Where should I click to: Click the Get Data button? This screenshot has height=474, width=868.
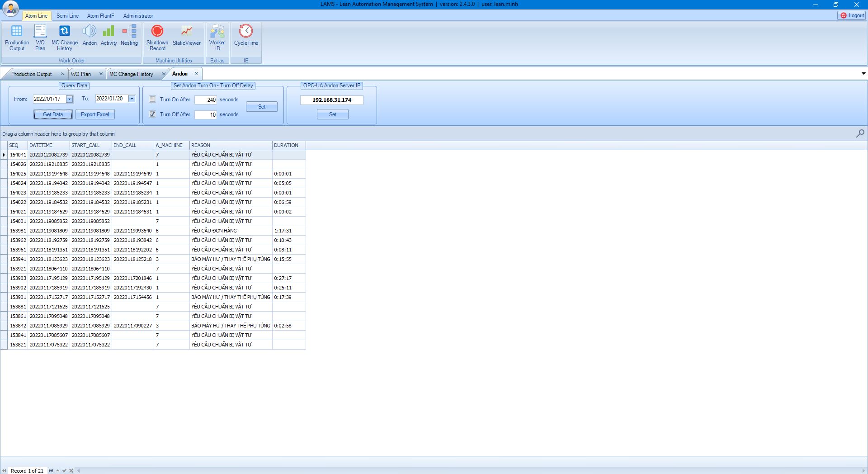[53, 114]
